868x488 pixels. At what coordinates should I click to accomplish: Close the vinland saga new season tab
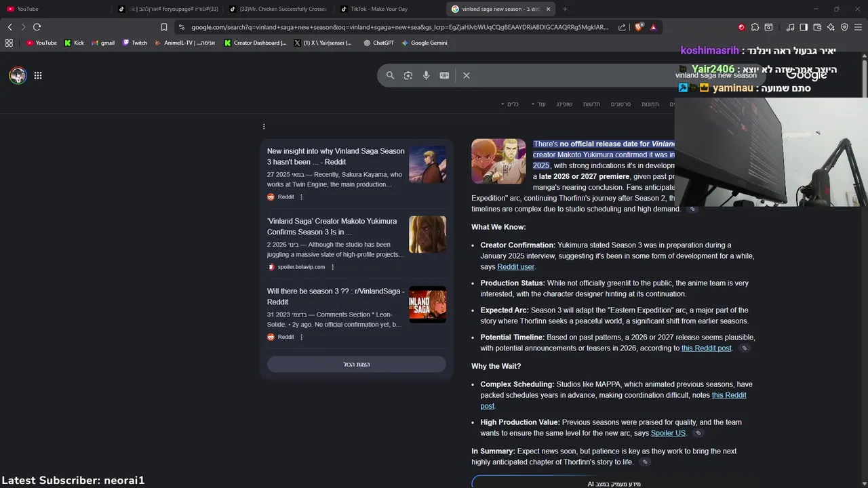[x=548, y=9]
